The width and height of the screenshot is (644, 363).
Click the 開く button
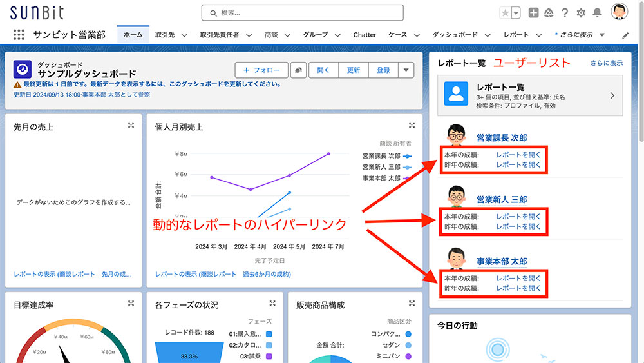(x=323, y=70)
